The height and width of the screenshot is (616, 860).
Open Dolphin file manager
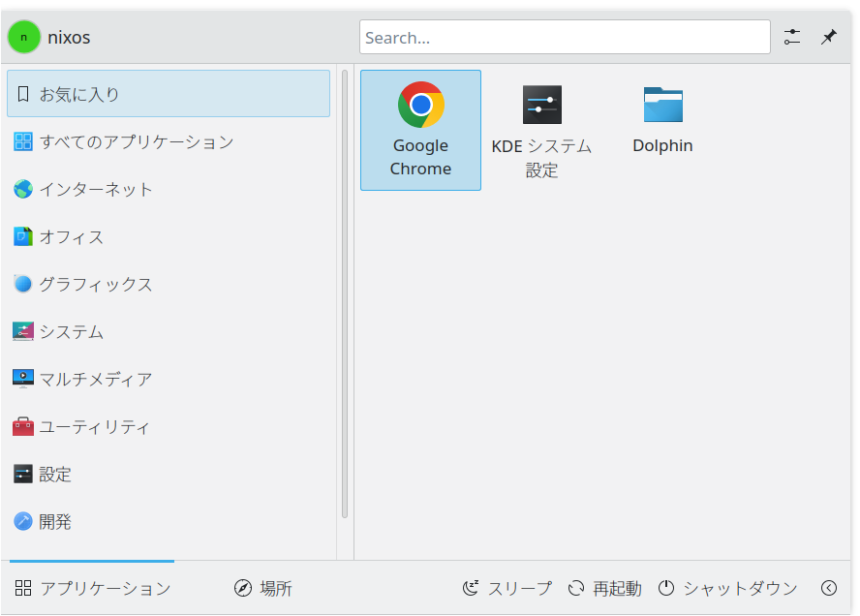[662, 130]
